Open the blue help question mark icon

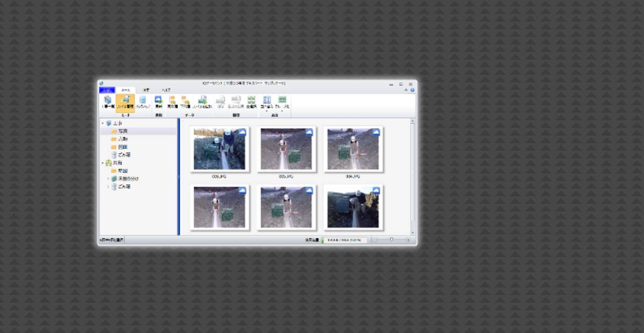pos(412,90)
